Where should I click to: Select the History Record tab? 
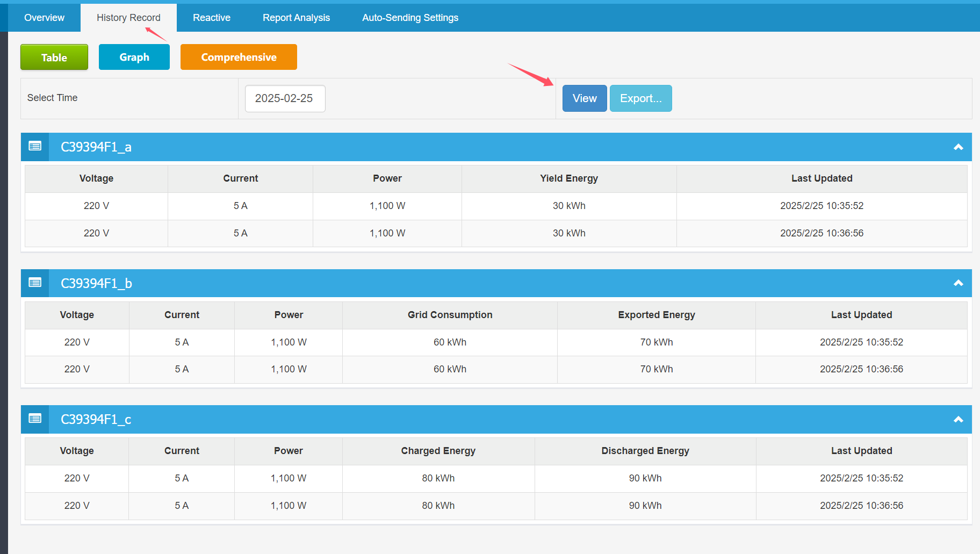coord(128,18)
